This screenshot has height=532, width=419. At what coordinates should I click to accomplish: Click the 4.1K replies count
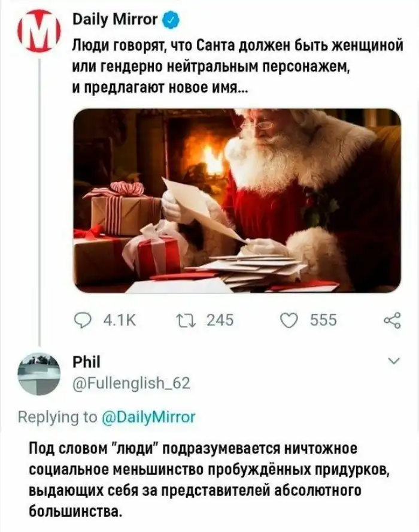(x=119, y=321)
